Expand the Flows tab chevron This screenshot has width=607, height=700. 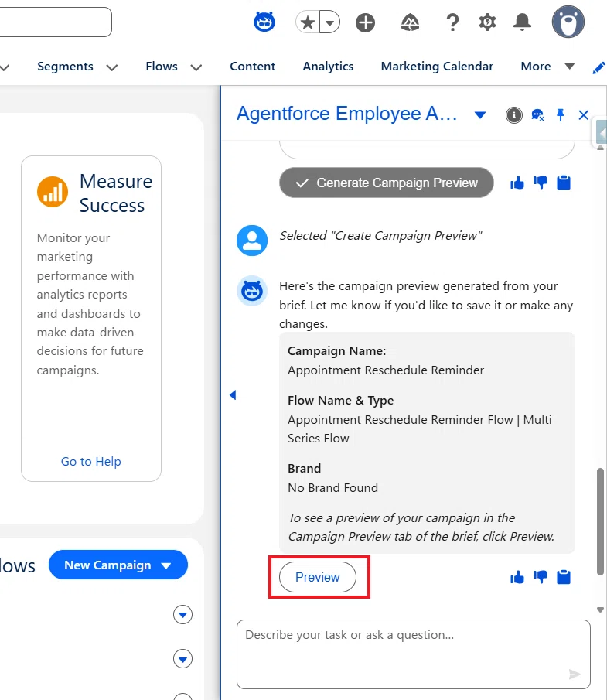(x=196, y=67)
